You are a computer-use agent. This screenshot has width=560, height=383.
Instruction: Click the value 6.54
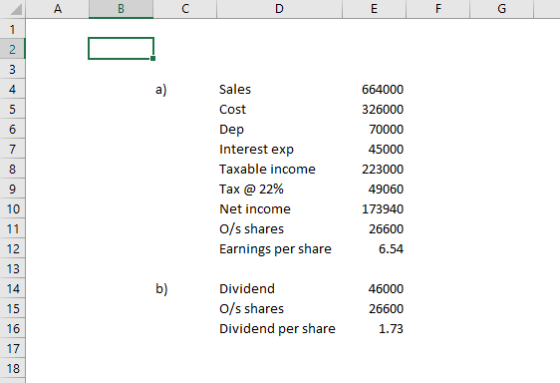click(391, 249)
